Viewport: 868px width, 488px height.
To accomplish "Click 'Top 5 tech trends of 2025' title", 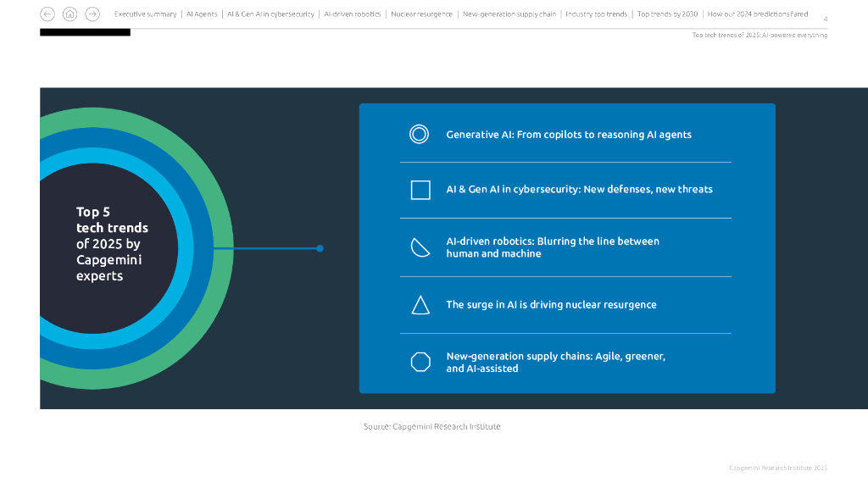I will [113, 244].
